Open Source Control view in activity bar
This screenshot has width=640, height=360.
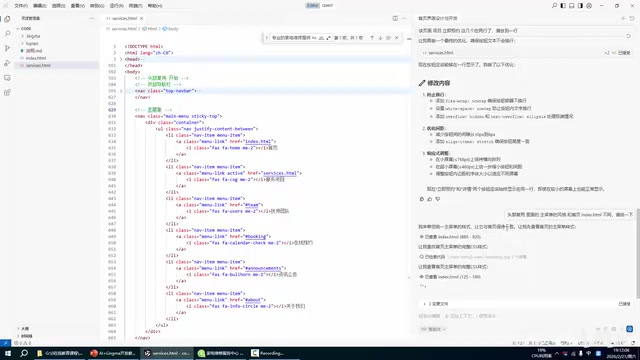click(x=7, y=48)
